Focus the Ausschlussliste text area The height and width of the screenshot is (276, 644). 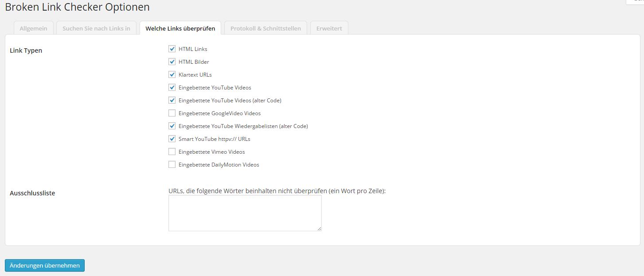(245, 213)
